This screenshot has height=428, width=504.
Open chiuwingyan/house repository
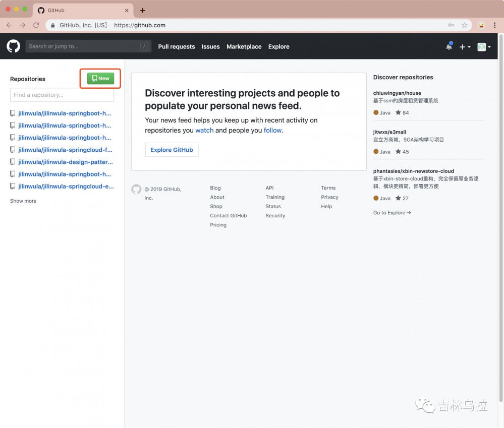click(x=397, y=93)
